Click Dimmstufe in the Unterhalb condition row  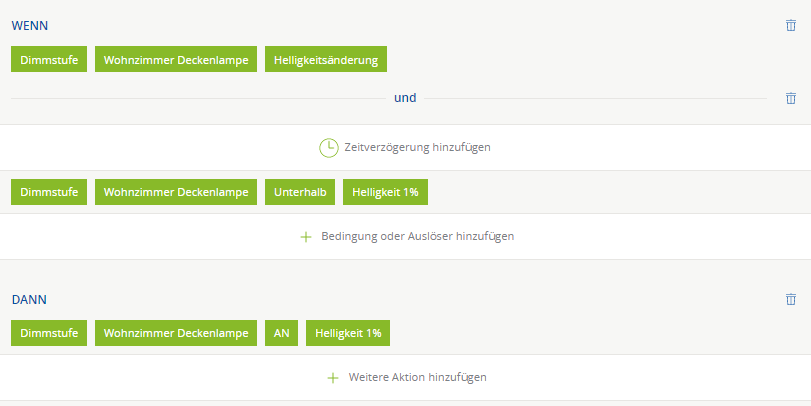(x=49, y=192)
